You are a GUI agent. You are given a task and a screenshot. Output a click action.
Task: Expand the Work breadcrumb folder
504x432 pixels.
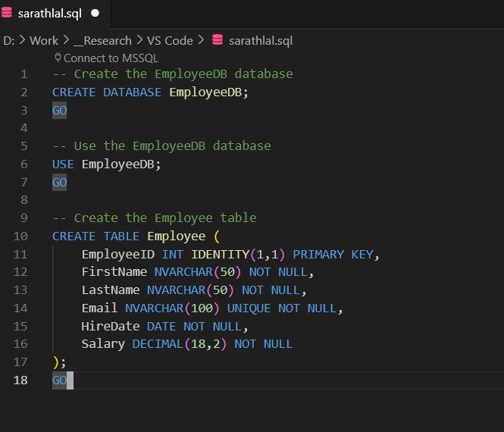44,40
